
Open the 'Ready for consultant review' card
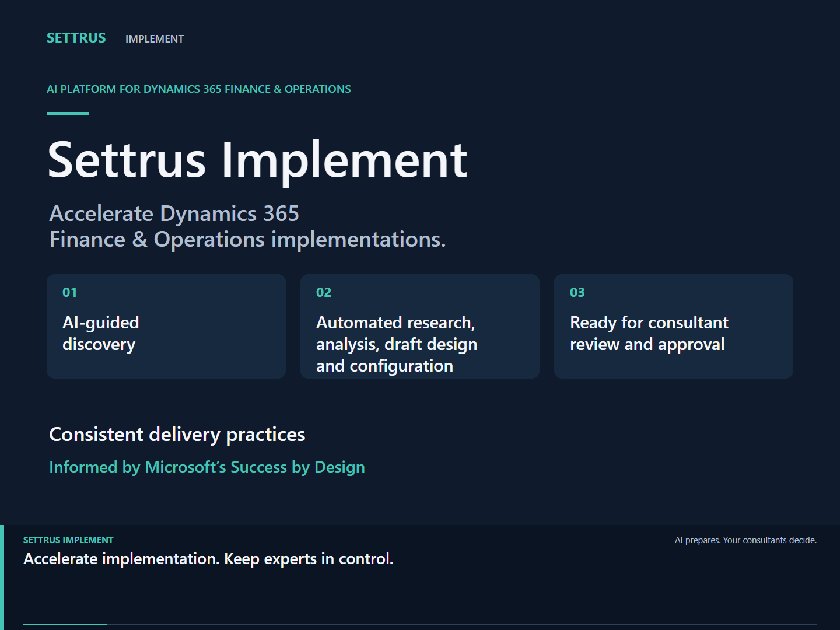click(674, 326)
